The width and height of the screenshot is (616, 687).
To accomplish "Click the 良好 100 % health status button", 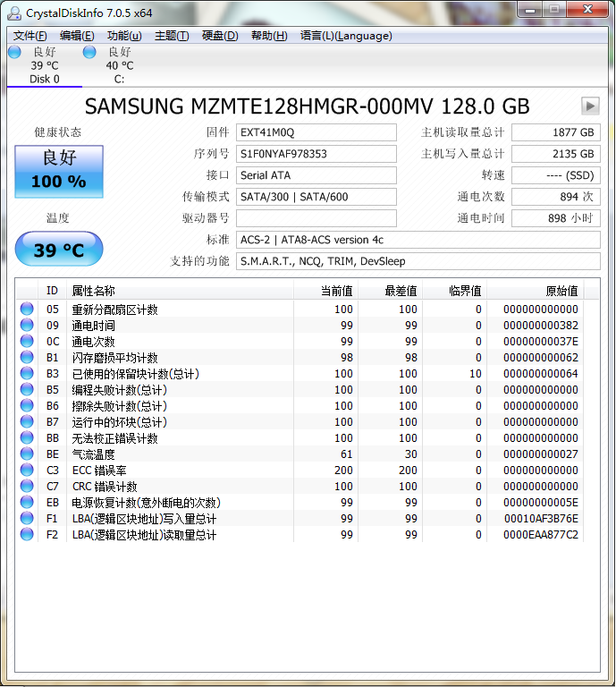I will [x=59, y=172].
